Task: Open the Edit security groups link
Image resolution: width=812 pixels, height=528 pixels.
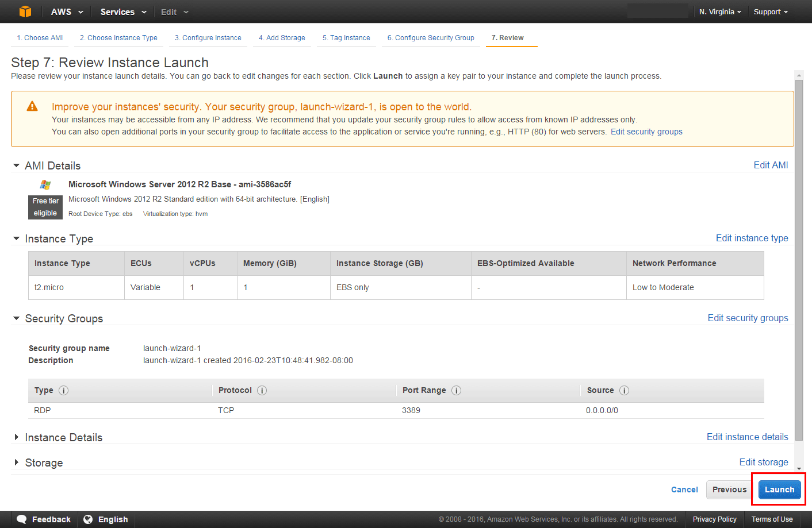Action: (x=748, y=318)
